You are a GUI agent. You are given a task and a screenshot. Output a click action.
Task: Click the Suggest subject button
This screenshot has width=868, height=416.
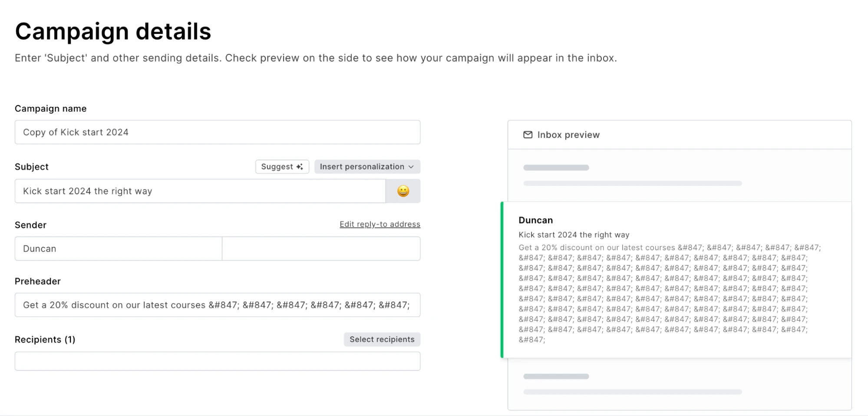click(x=282, y=167)
